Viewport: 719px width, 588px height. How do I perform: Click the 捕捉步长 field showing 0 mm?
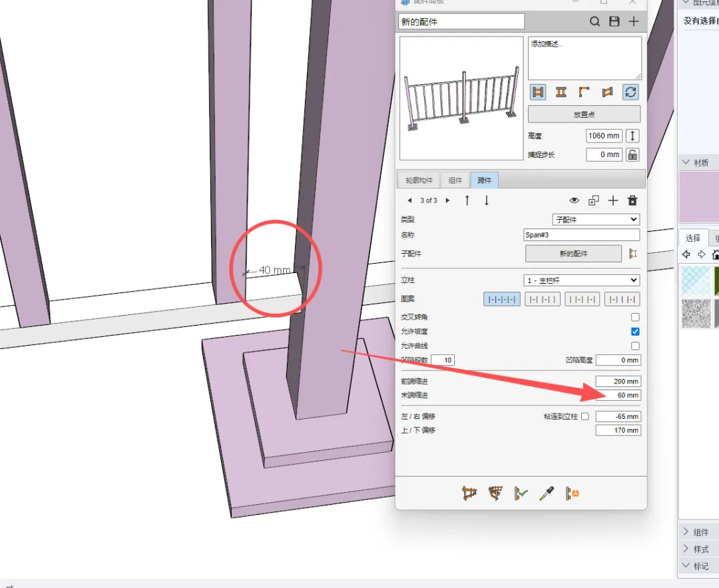coord(604,154)
